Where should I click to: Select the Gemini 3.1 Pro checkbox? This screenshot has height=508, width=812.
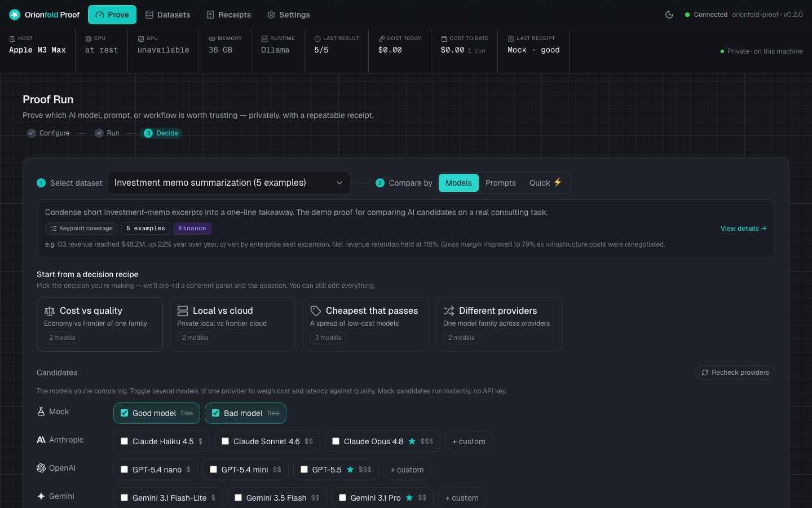pyautogui.click(x=343, y=498)
